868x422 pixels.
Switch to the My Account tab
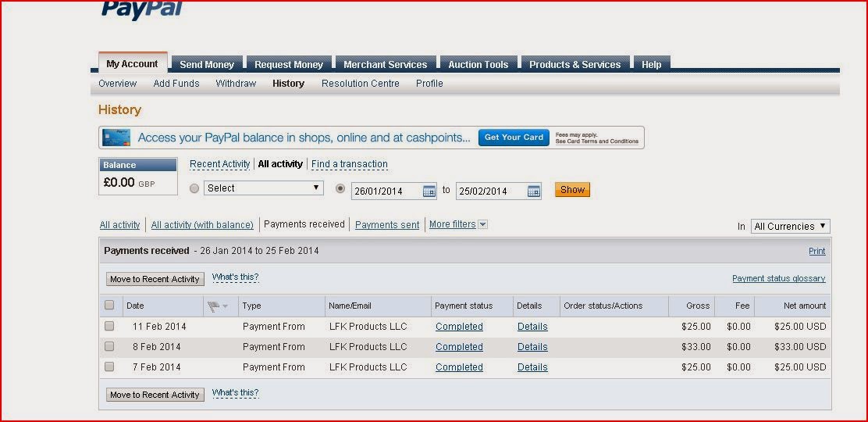pos(132,64)
